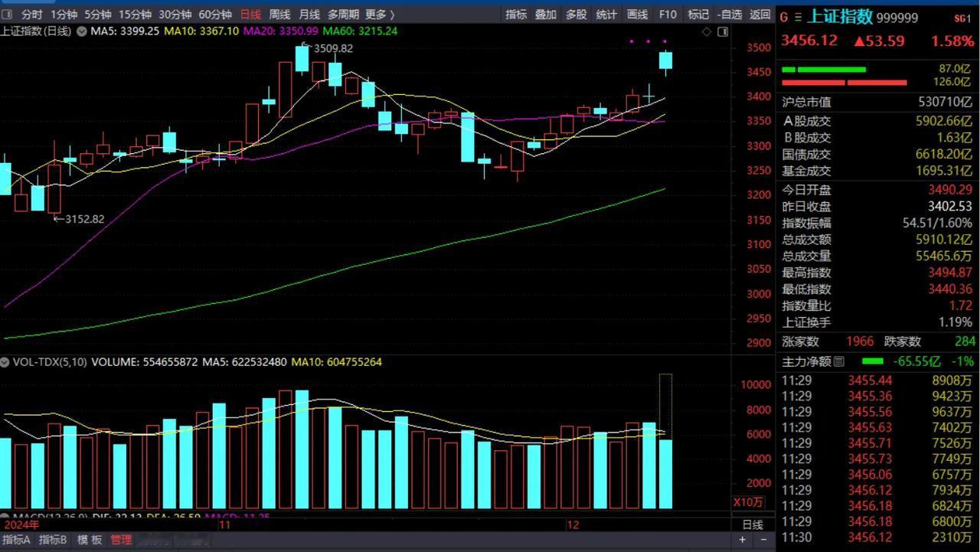
Task: Click the 指数量比 value 1.72
Action: [960, 306]
